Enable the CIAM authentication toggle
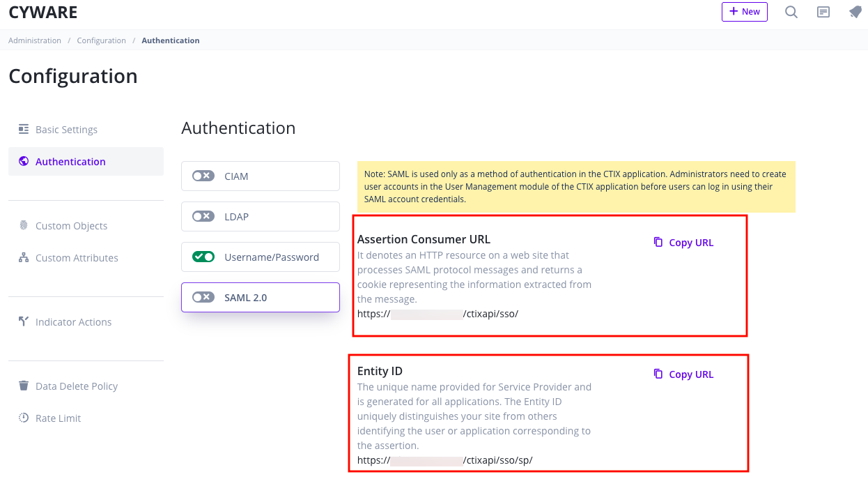The image size is (868, 479). (203, 176)
